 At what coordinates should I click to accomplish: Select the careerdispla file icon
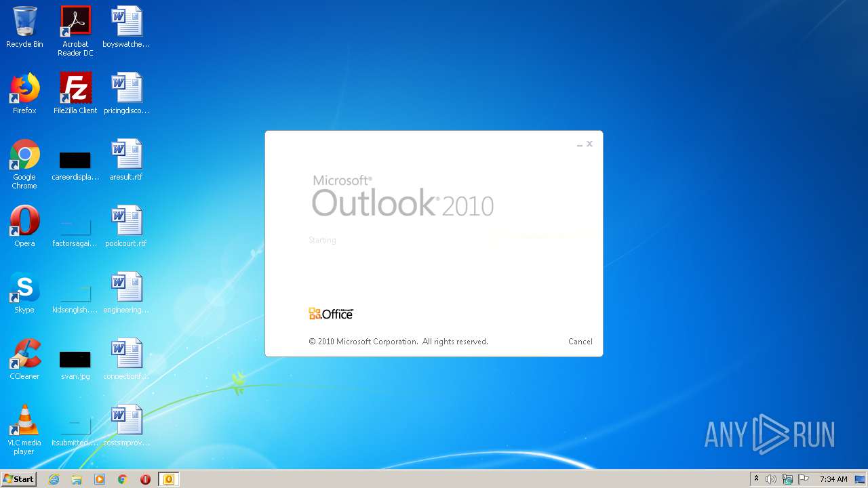point(75,165)
